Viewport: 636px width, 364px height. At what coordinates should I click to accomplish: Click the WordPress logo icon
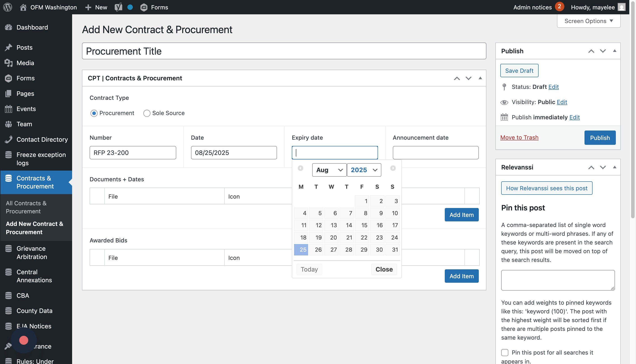click(8, 7)
